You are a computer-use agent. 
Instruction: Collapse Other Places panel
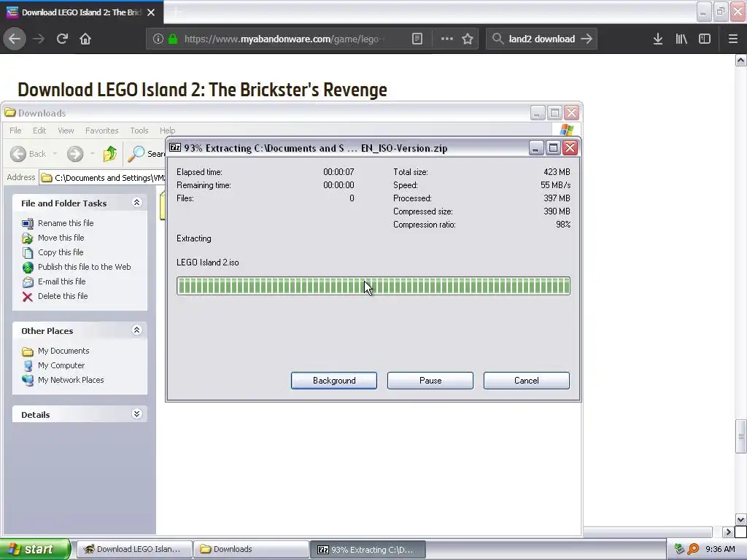136,330
